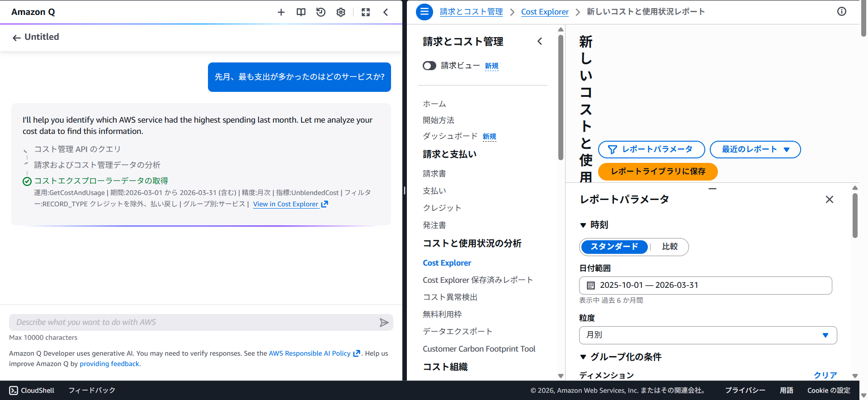Close the report parameters panel
This screenshot has height=400, width=868.
(830, 200)
